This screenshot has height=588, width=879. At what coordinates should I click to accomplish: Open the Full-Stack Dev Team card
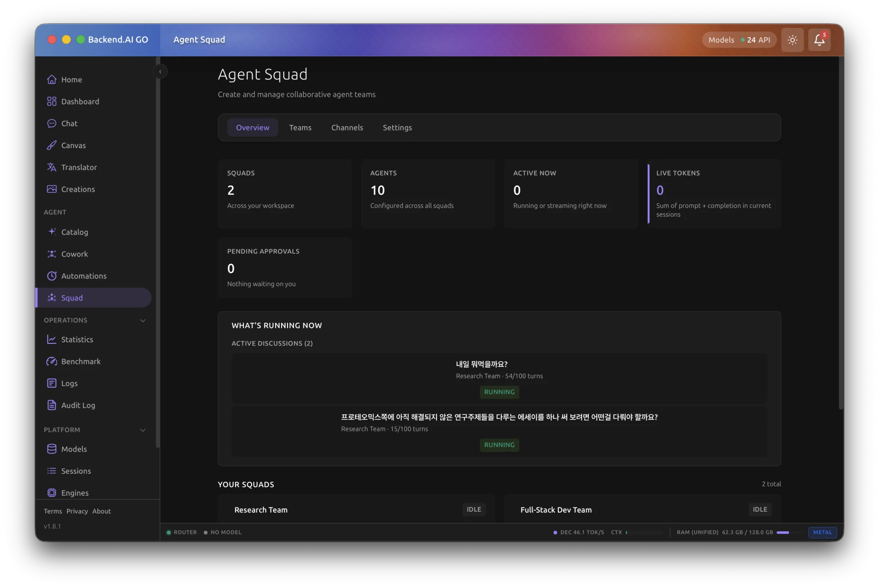tap(643, 509)
